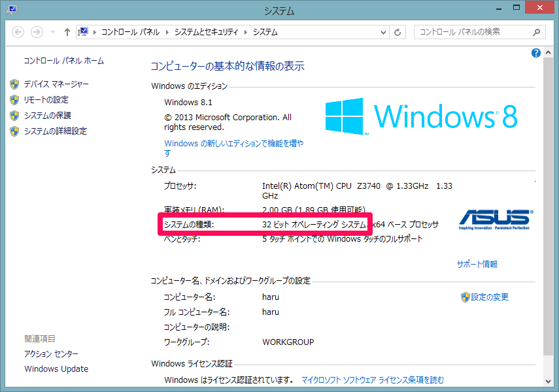Screen dimensions: 559x392
Task: Open リモートの設定 link
Action: click(x=46, y=100)
